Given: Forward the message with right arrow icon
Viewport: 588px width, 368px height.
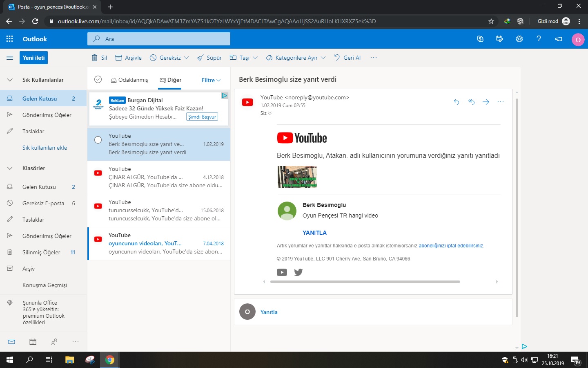Looking at the screenshot, I should coord(486,102).
